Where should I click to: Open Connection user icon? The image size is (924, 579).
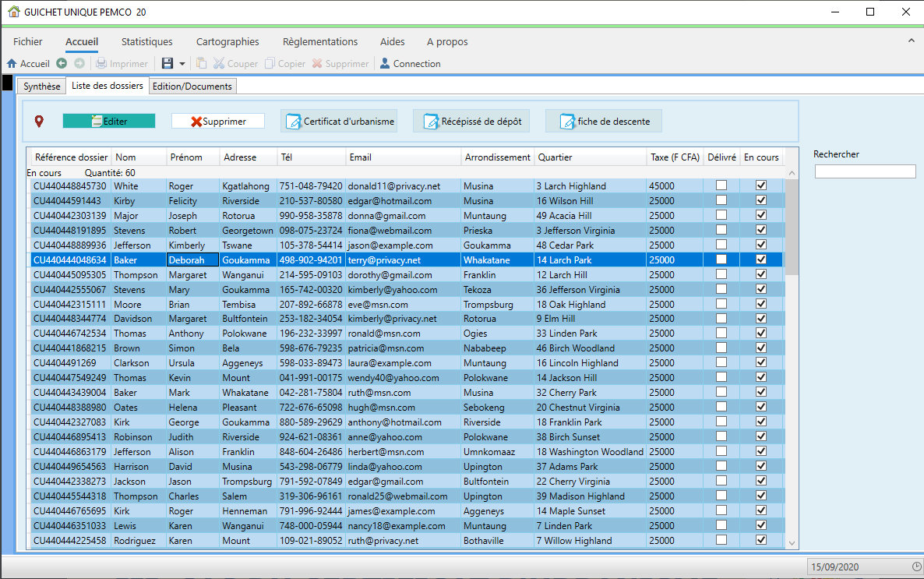pyautogui.click(x=385, y=63)
